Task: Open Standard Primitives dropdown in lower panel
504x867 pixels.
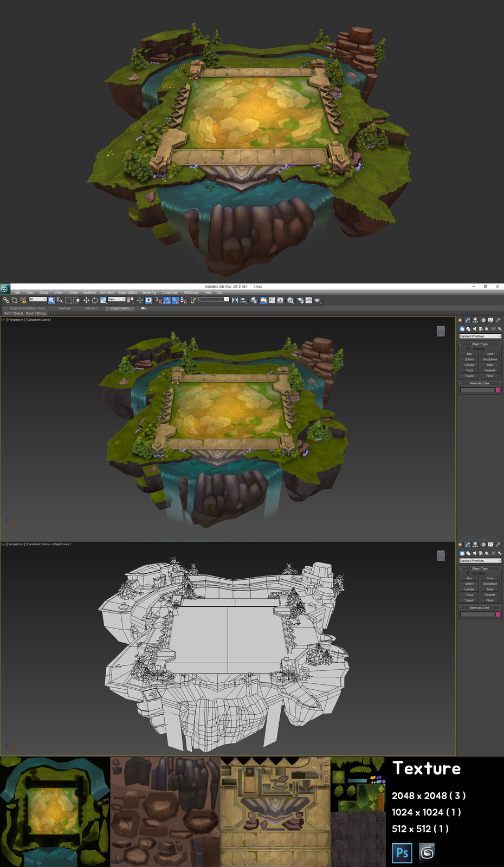Action: (480, 561)
